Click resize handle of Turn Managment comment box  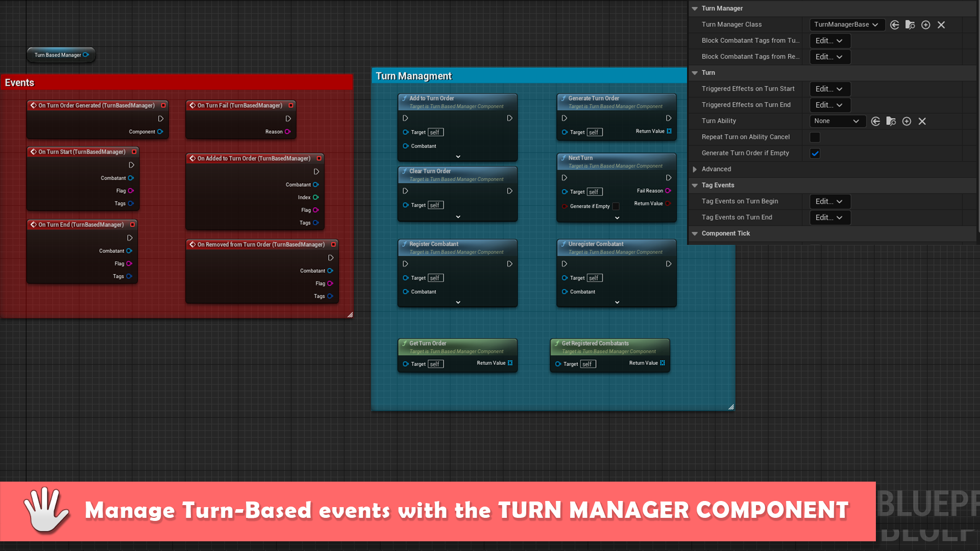click(731, 407)
